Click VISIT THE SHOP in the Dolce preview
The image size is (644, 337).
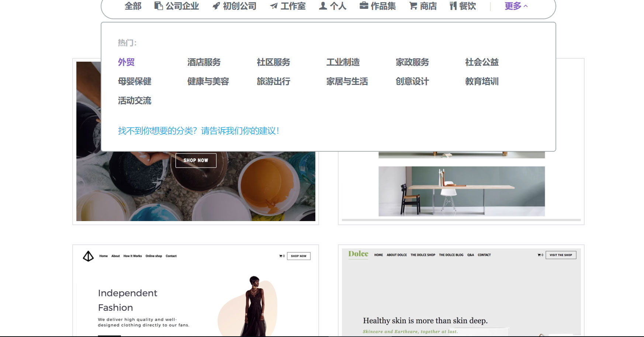[x=561, y=255]
